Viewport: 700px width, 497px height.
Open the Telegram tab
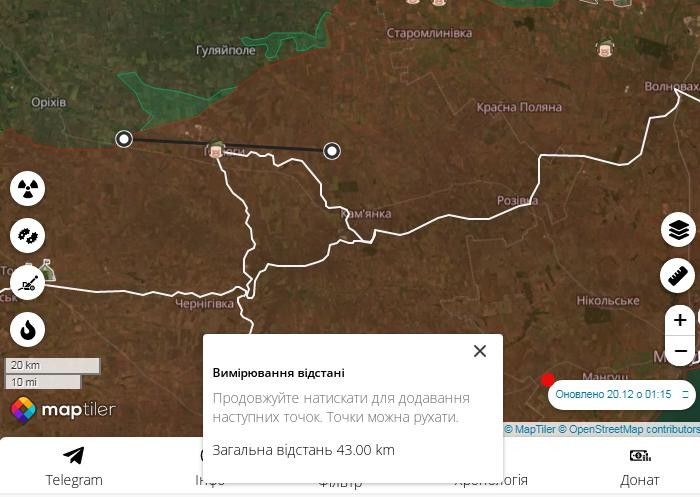click(x=74, y=467)
